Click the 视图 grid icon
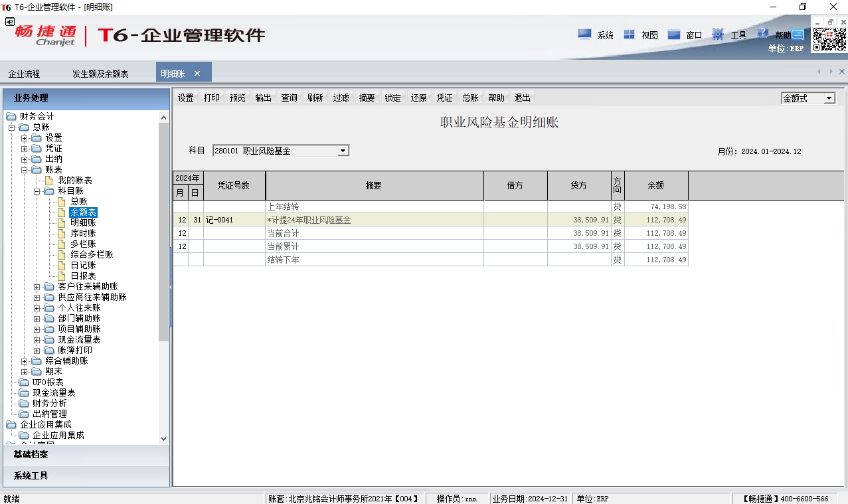Screen dimensions: 848x504 (629, 35)
